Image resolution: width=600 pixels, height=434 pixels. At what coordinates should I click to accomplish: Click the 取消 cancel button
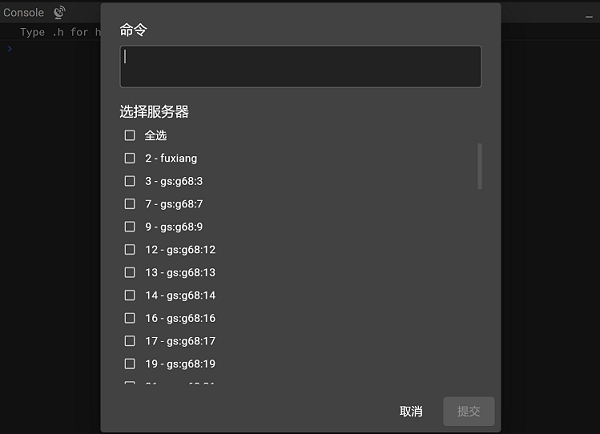click(411, 411)
